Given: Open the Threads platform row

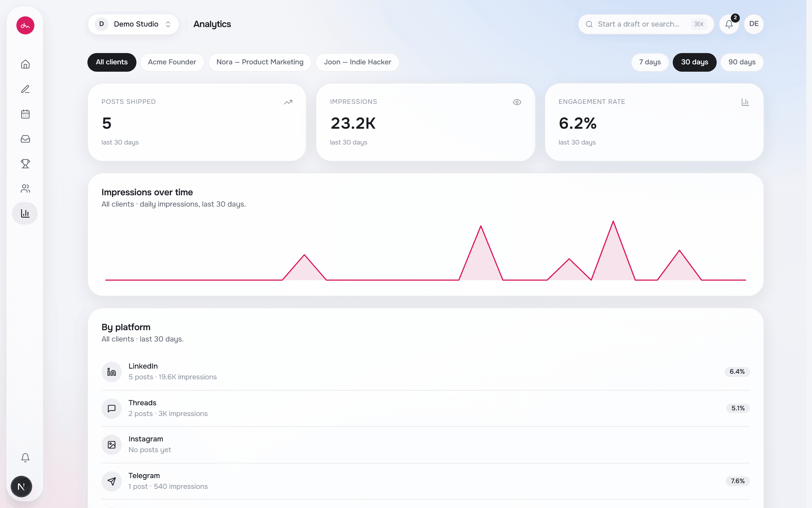Looking at the screenshot, I should pos(425,408).
